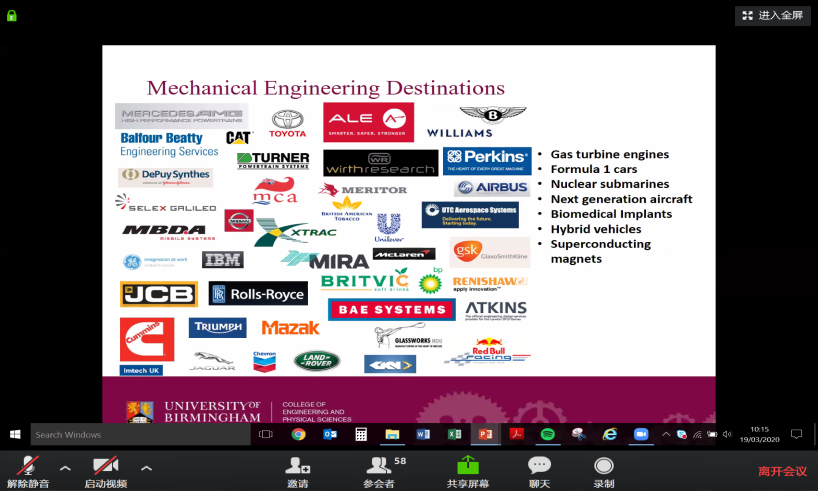Open audio options arrow beside unmute
Image resolution: width=818 pixels, height=491 pixels.
coord(65,468)
